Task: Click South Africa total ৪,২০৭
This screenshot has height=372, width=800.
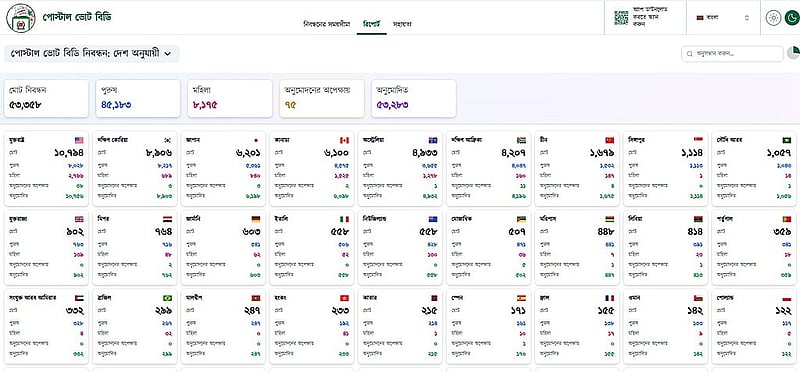Action: pos(513,152)
